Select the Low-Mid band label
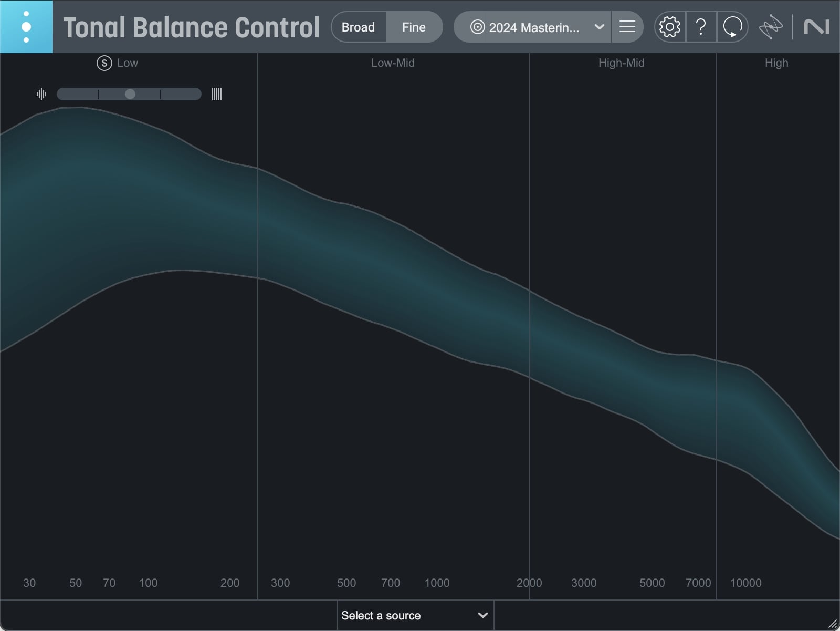 point(393,63)
